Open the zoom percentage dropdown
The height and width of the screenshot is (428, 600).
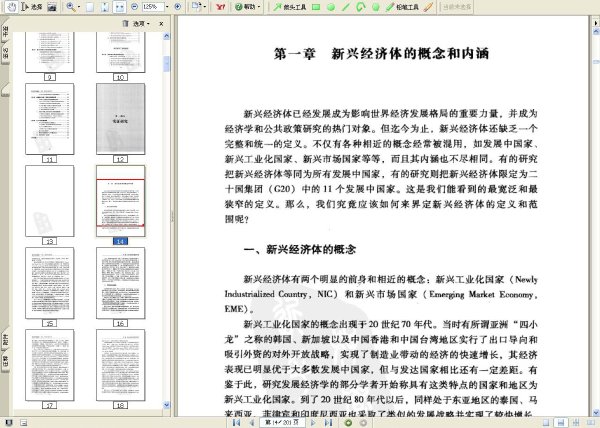[167, 7]
